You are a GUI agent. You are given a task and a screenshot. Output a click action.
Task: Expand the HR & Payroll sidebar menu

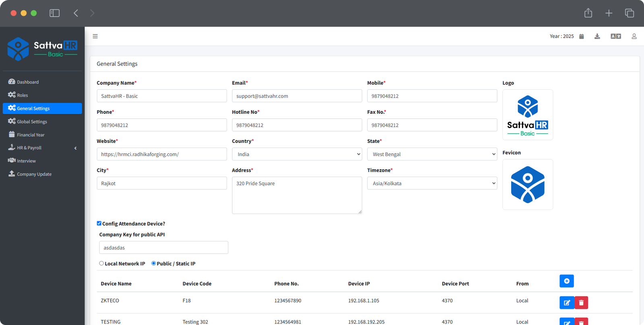(42, 148)
